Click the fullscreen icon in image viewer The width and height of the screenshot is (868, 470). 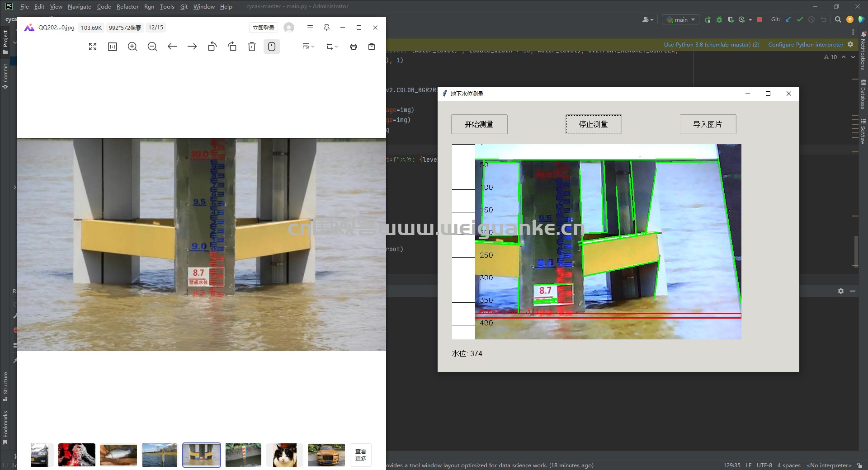[x=93, y=47]
